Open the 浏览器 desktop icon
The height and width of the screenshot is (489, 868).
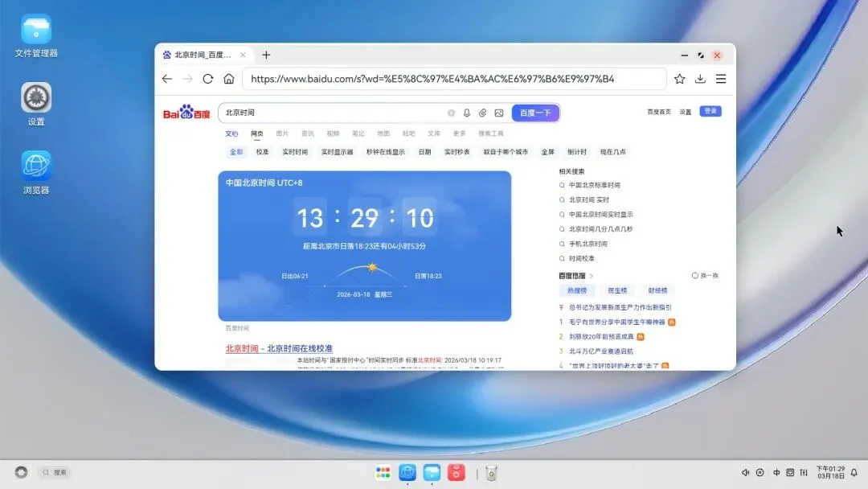click(36, 173)
